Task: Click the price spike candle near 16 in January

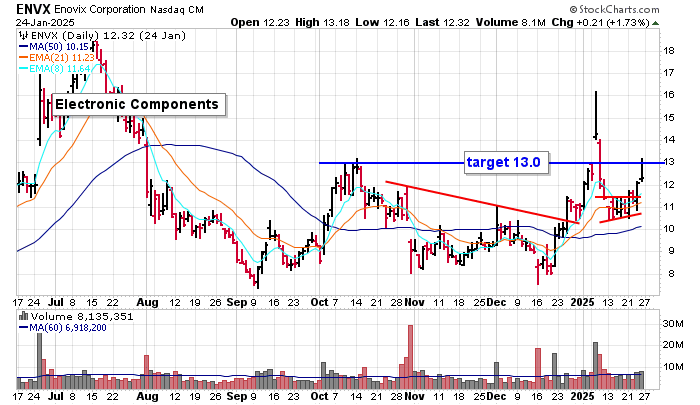Action: coord(596,115)
